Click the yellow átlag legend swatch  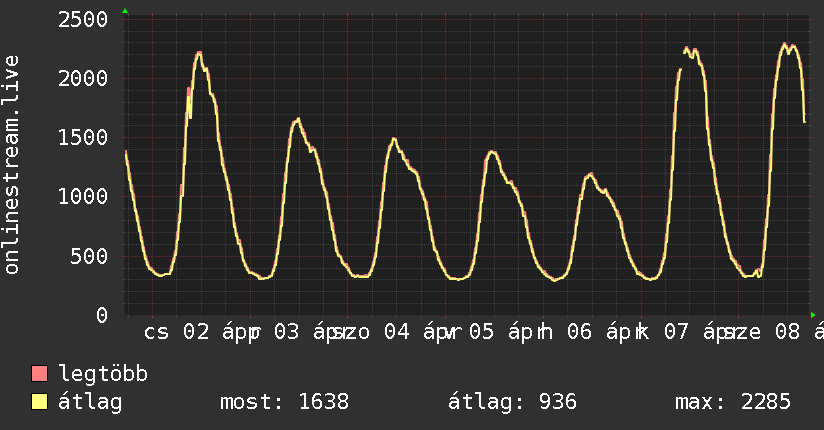[x=40, y=402]
